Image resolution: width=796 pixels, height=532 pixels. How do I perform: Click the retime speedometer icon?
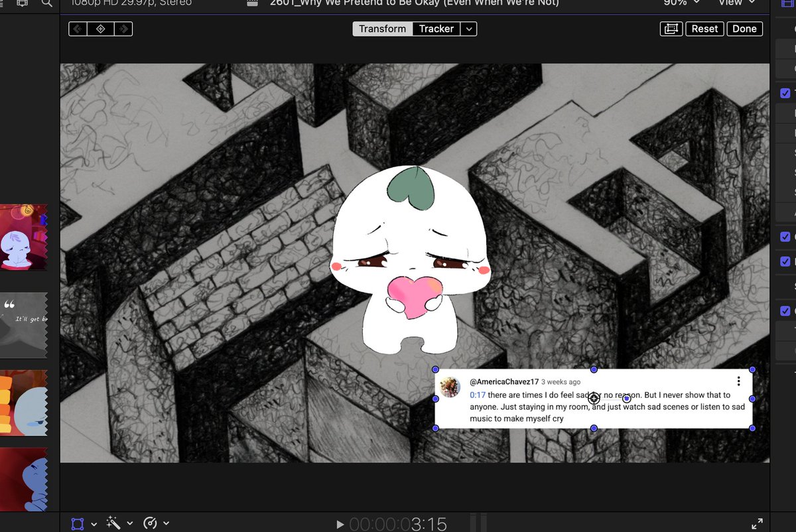click(151, 523)
